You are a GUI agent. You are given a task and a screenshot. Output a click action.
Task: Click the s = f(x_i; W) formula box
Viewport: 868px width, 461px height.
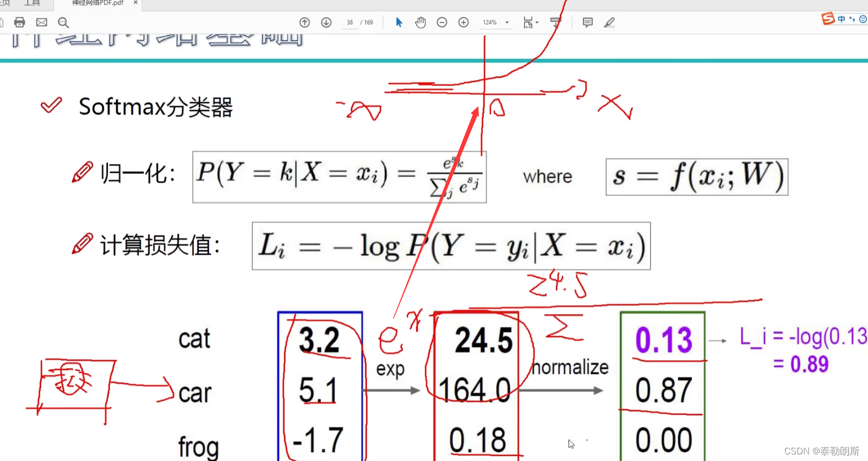(697, 177)
